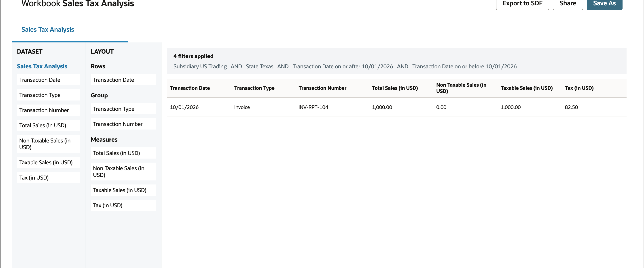Click the 0.00 non taxable sales cell
The image size is (644, 268).
click(441, 107)
